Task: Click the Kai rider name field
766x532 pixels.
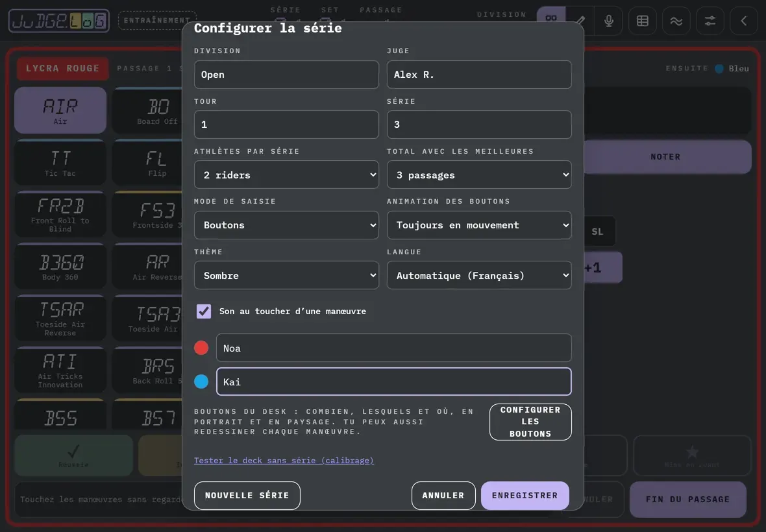Action: click(394, 381)
